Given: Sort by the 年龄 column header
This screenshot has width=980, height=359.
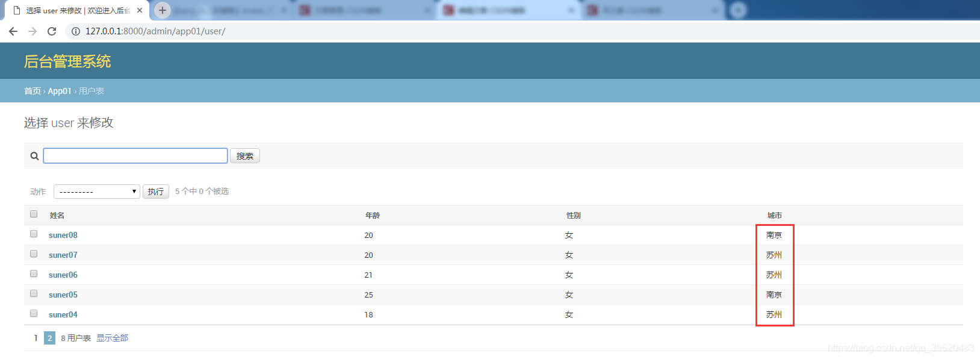Looking at the screenshot, I should click(373, 215).
